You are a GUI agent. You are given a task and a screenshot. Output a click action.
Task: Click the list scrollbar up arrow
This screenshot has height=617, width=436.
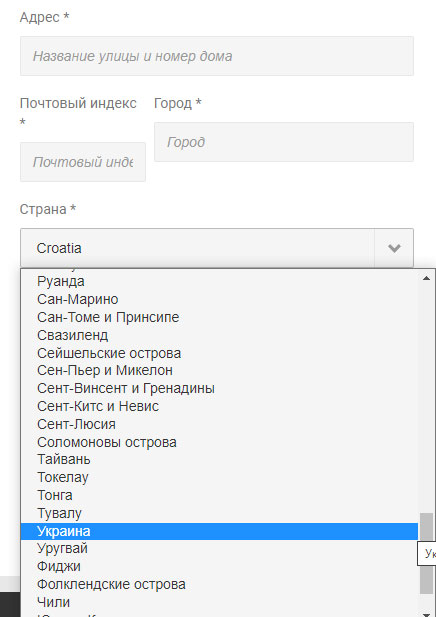coord(426,278)
